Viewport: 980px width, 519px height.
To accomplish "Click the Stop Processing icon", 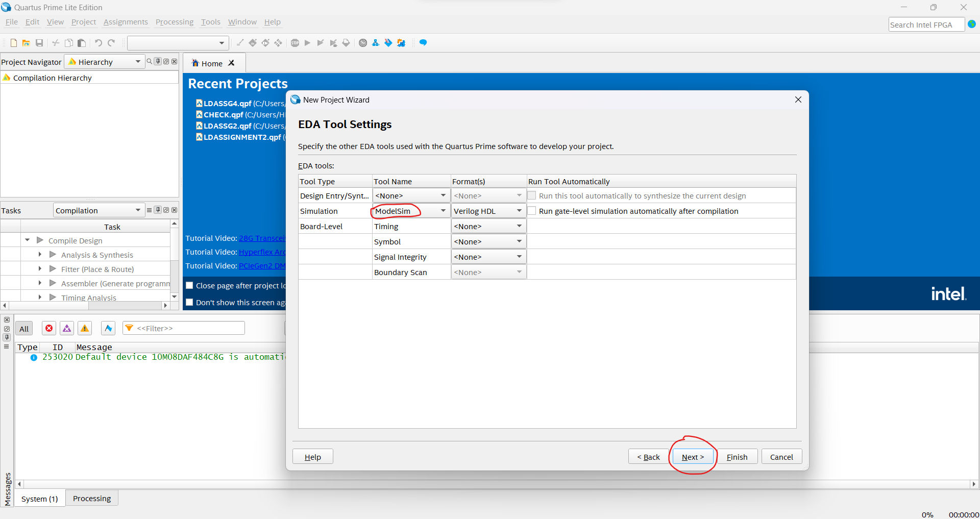I will point(295,43).
